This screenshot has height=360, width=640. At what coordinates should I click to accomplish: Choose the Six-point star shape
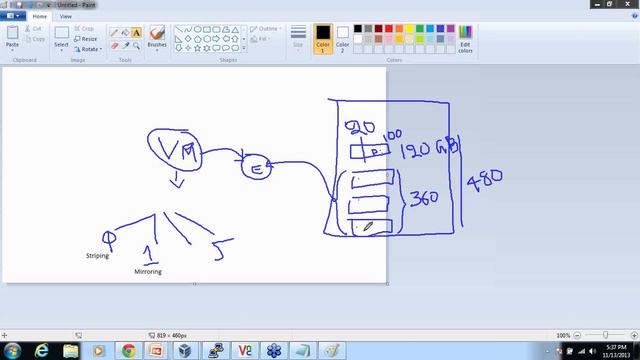[x=207, y=48]
